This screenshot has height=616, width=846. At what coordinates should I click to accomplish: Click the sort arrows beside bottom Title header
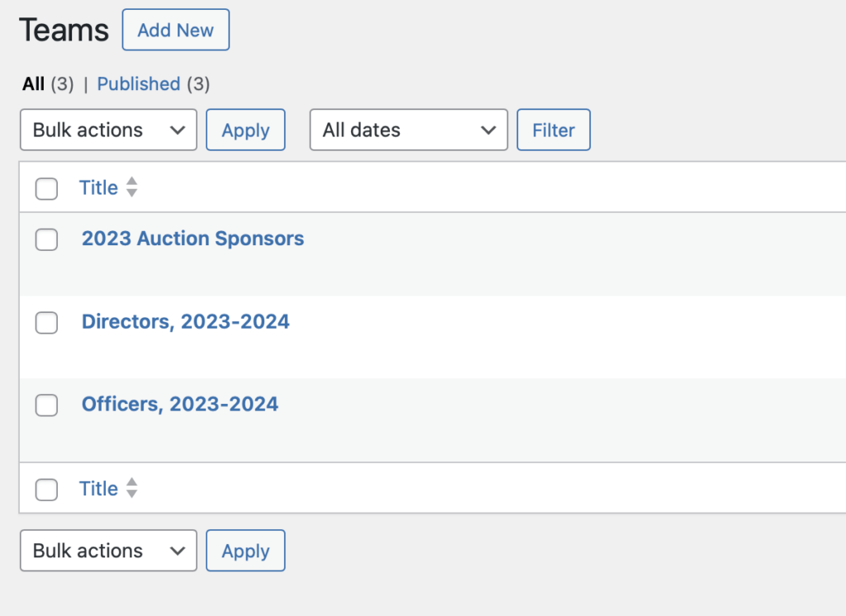131,489
